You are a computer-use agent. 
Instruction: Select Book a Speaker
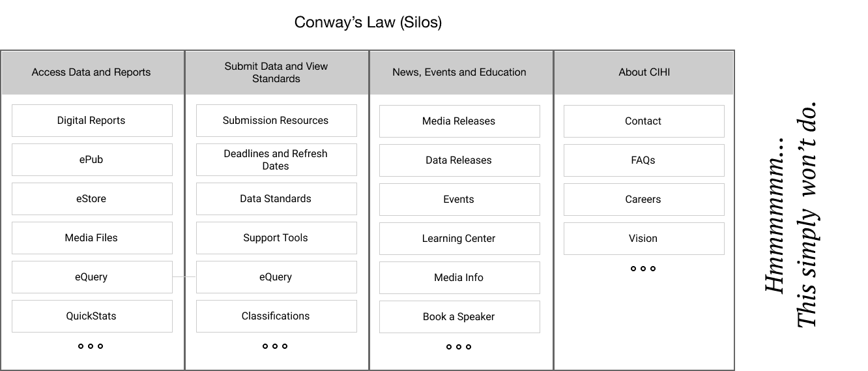point(459,317)
